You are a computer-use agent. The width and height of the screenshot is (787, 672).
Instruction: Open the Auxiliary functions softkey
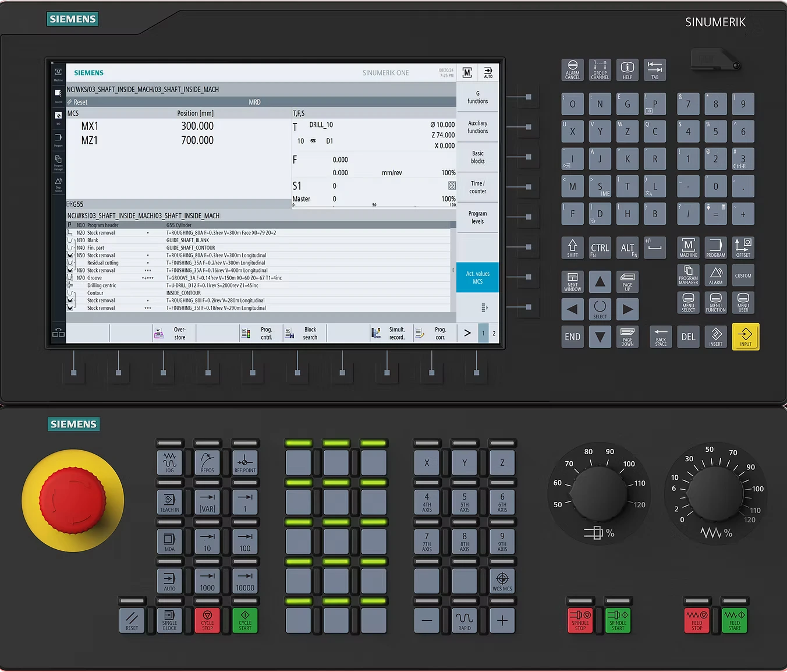477,127
